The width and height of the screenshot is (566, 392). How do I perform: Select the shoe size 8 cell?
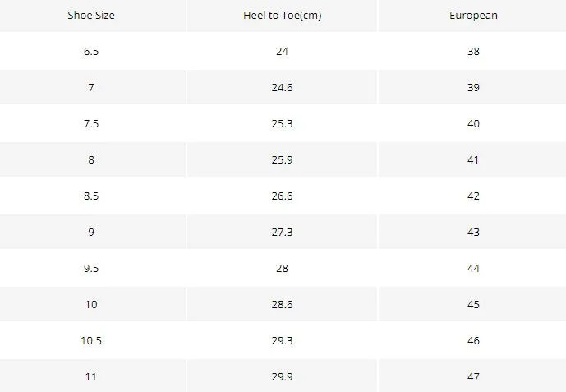click(x=91, y=159)
